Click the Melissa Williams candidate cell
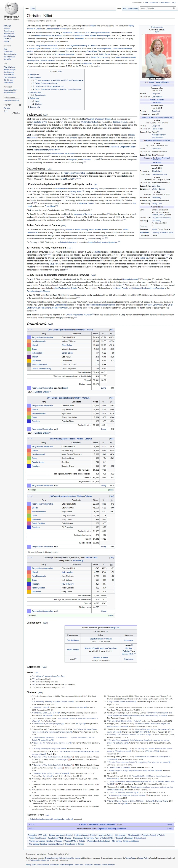 tap(76, 341)
